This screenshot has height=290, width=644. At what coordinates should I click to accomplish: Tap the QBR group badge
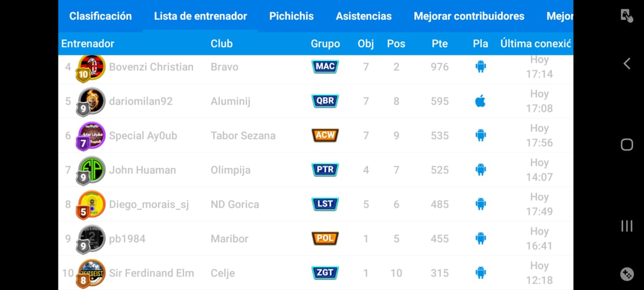click(325, 101)
